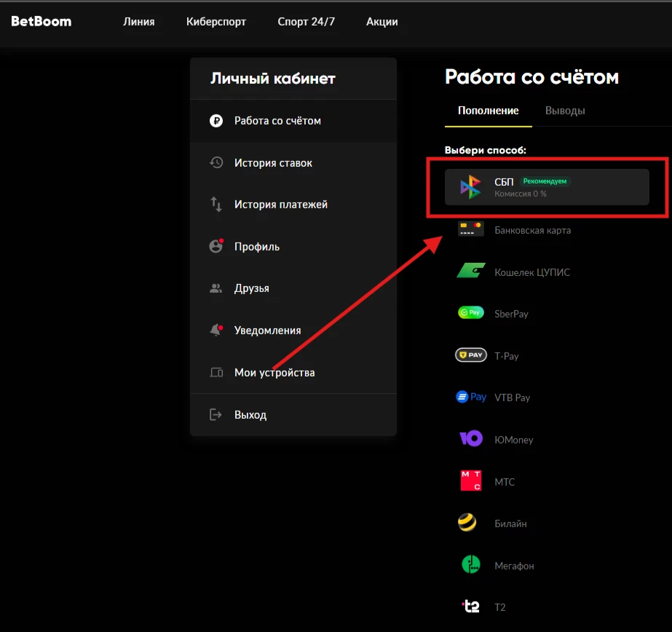Select the Мегафон green icon
Screen dimensions: 672x632
click(470, 564)
